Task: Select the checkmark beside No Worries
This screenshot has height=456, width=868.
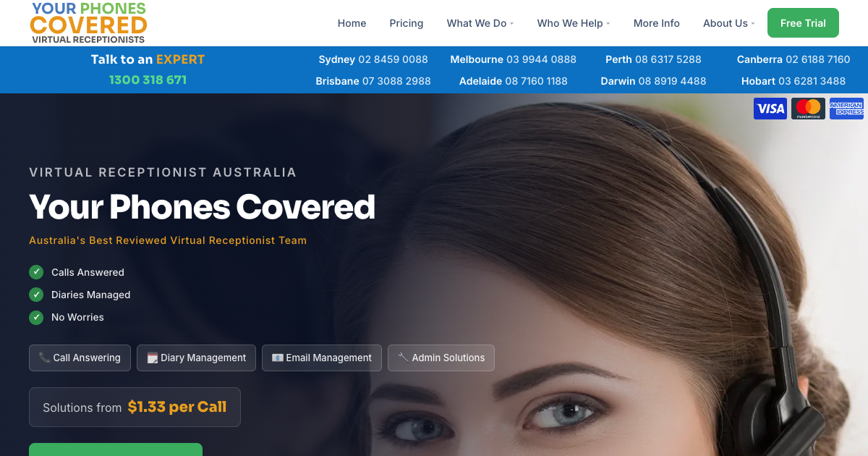Action: tap(36, 317)
